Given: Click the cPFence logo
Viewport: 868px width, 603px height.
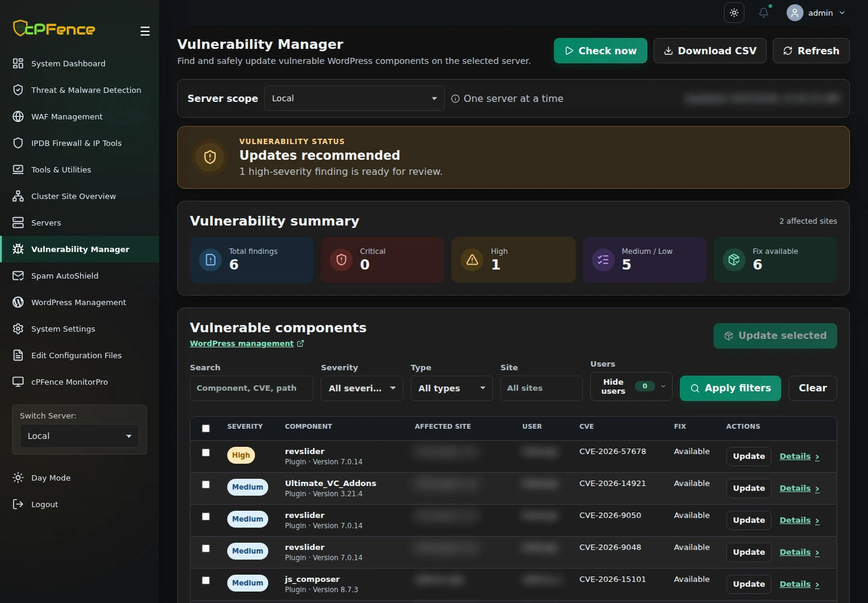Looking at the screenshot, I should 54,28.
